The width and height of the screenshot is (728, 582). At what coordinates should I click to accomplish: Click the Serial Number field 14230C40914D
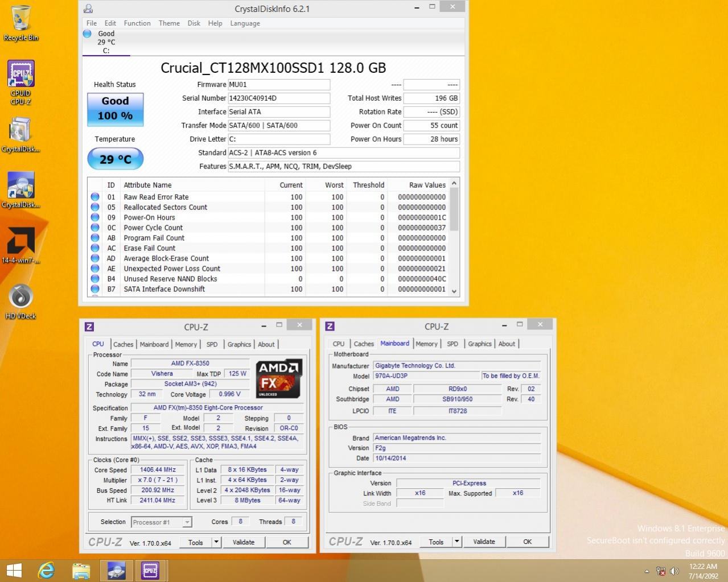click(279, 98)
